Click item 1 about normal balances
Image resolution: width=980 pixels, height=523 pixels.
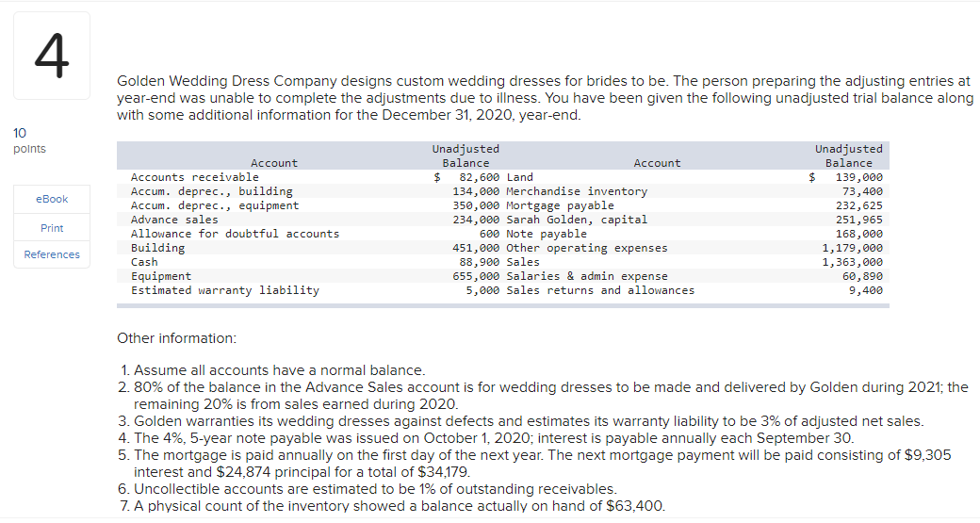tap(272, 370)
